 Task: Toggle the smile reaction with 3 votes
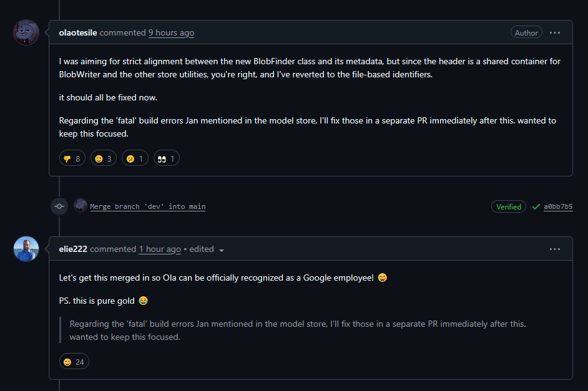click(x=104, y=158)
